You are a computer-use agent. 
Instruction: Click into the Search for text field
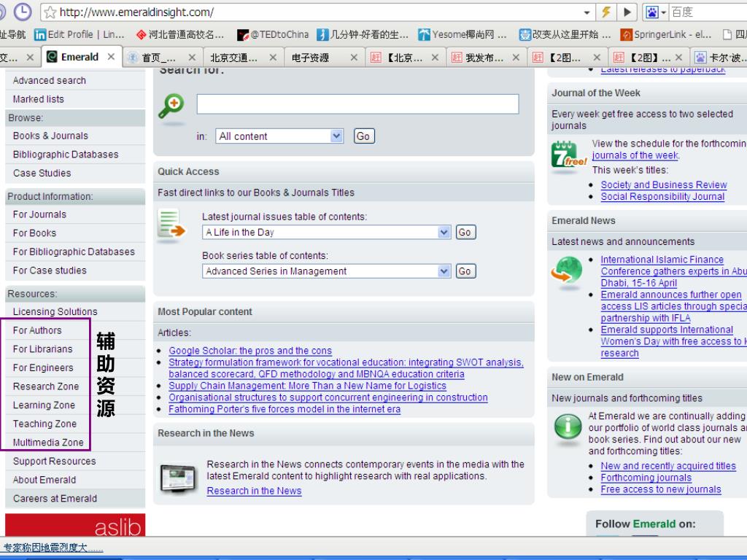point(357,104)
